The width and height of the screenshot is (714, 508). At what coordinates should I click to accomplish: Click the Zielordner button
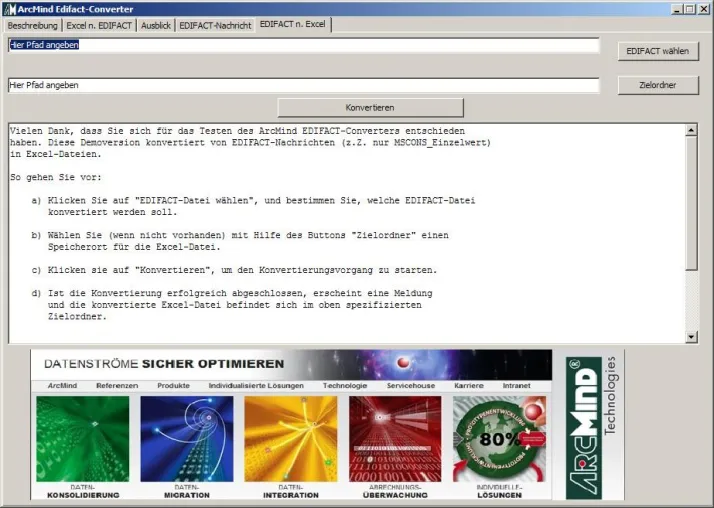tap(658, 85)
